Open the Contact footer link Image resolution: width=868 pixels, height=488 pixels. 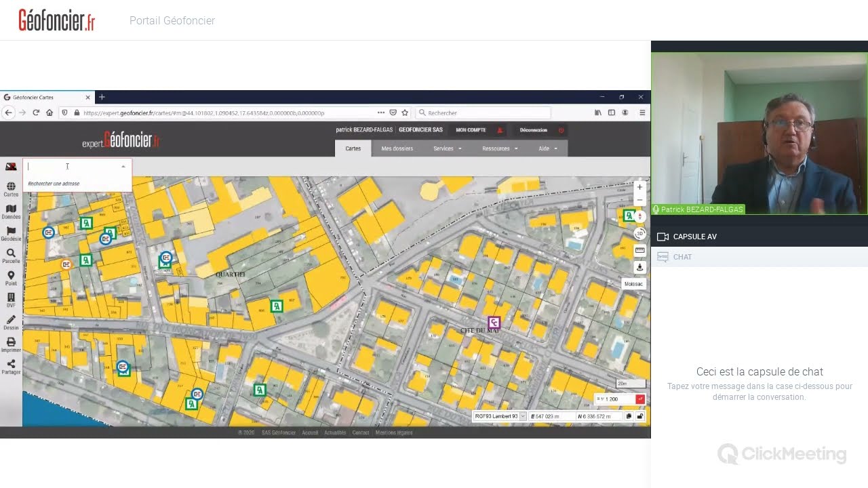(361, 432)
